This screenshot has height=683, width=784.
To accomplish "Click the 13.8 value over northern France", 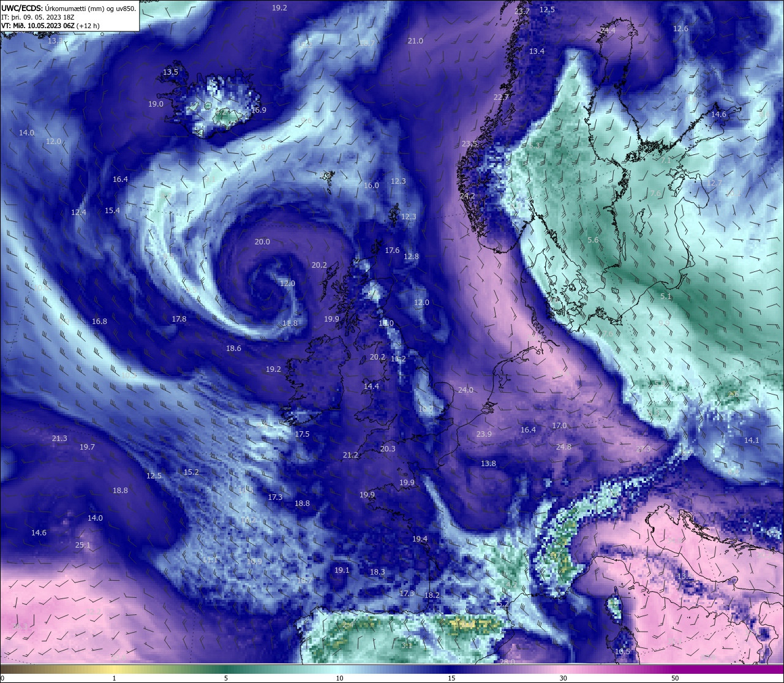I will point(488,464).
